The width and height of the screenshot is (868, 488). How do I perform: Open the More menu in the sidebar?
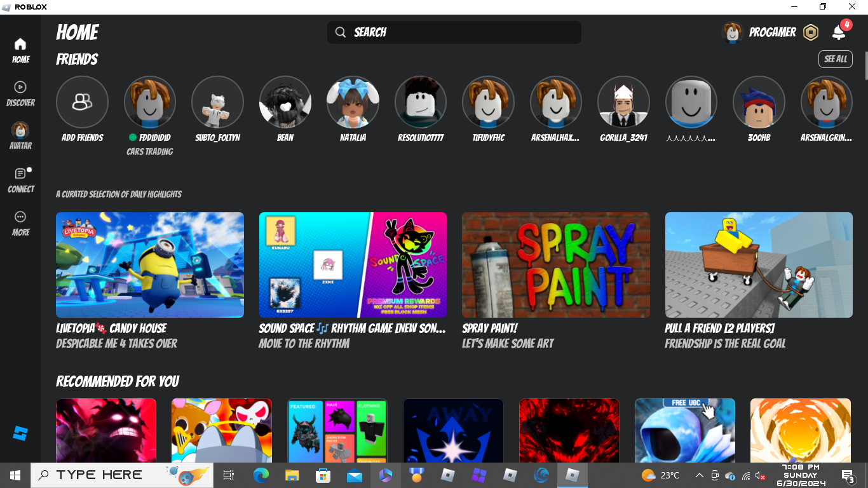pyautogui.click(x=20, y=224)
